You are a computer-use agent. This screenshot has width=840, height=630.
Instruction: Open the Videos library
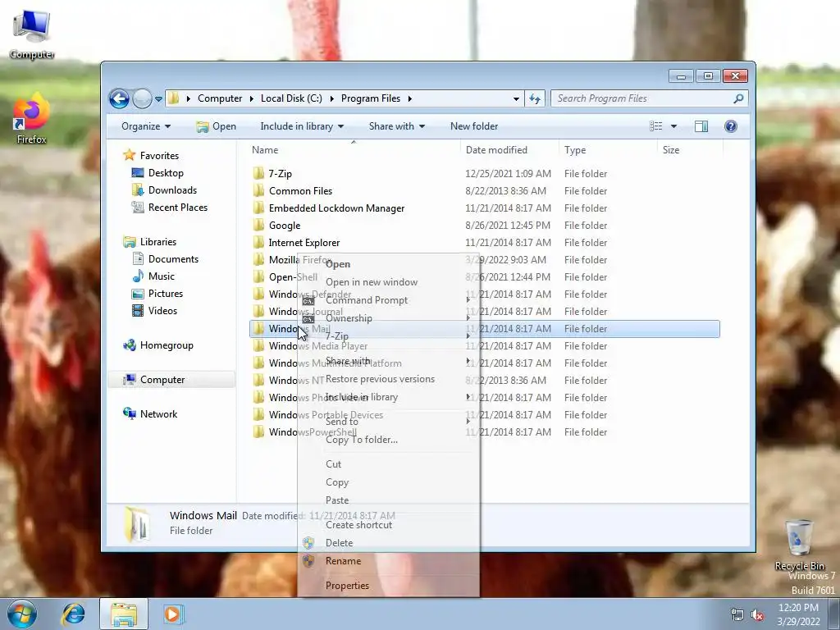coord(162,311)
